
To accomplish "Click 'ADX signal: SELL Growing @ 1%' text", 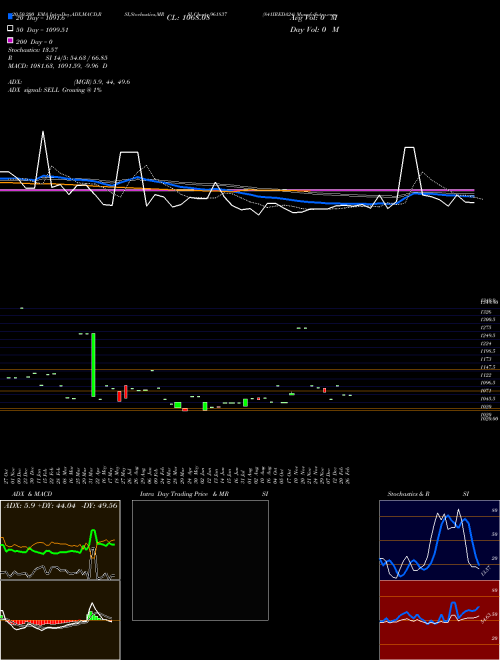I will 55,90.
